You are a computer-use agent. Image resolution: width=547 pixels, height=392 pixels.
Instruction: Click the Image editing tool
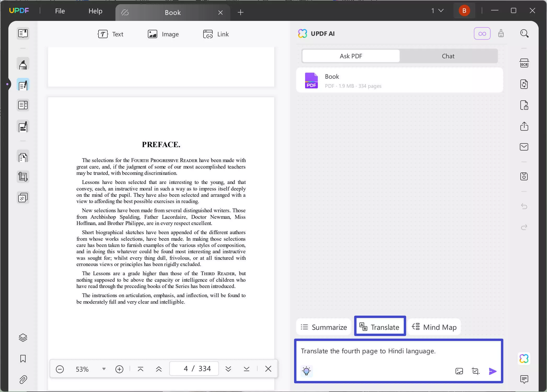(x=163, y=34)
